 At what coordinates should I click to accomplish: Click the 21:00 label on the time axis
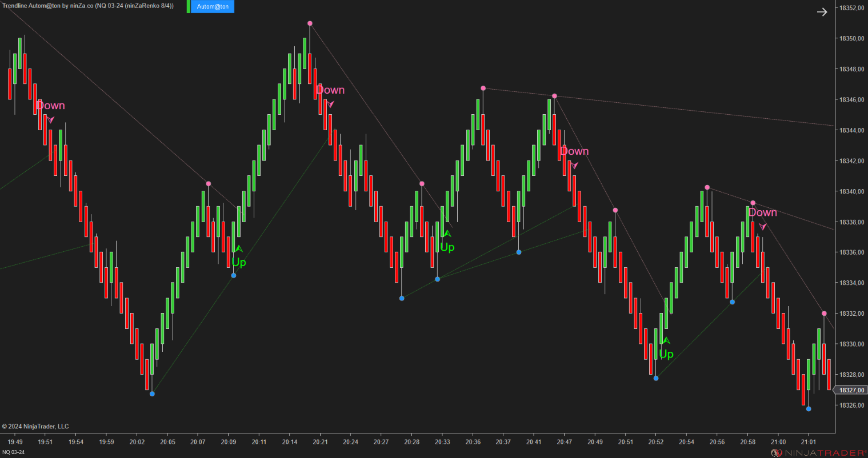click(778, 442)
